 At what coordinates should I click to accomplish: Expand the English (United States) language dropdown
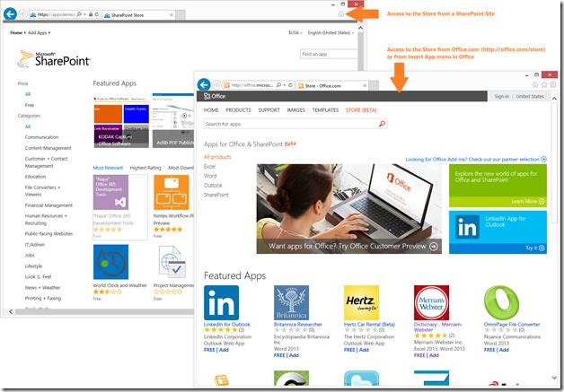[330, 32]
